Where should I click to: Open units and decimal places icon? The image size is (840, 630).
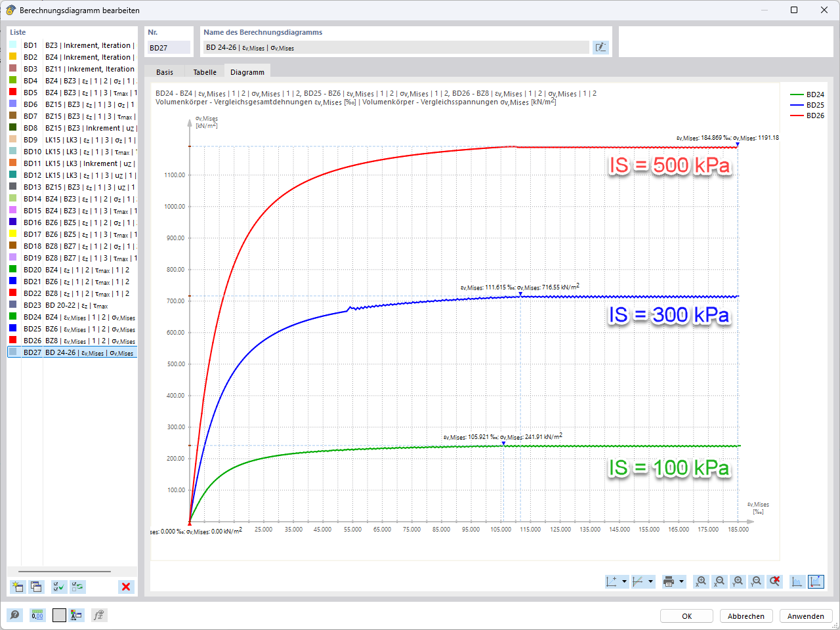tap(37, 615)
